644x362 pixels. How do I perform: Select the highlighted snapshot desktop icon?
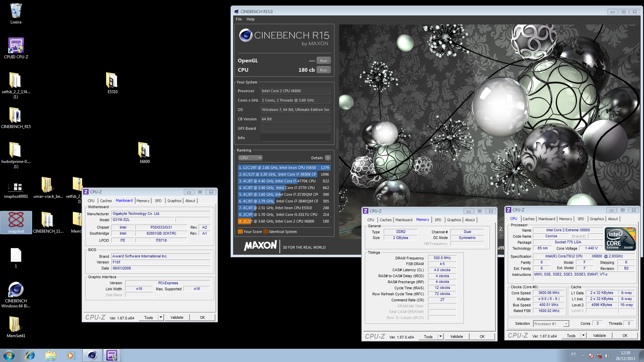coord(16,222)
